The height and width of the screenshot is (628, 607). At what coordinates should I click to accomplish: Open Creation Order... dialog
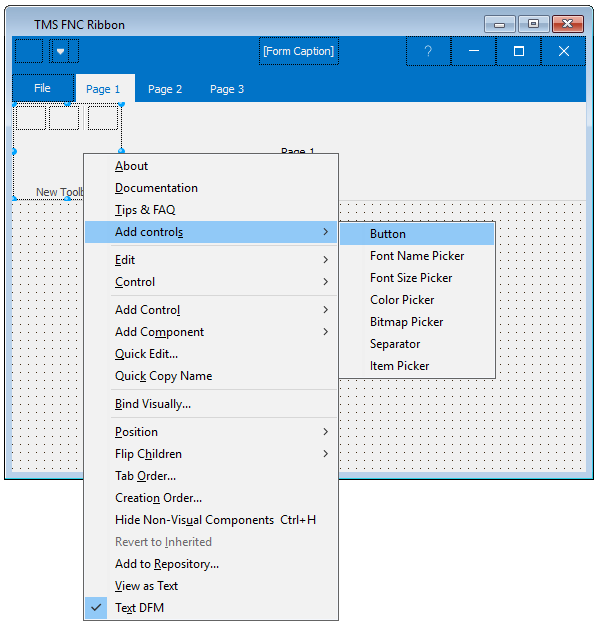coord(212,498)
